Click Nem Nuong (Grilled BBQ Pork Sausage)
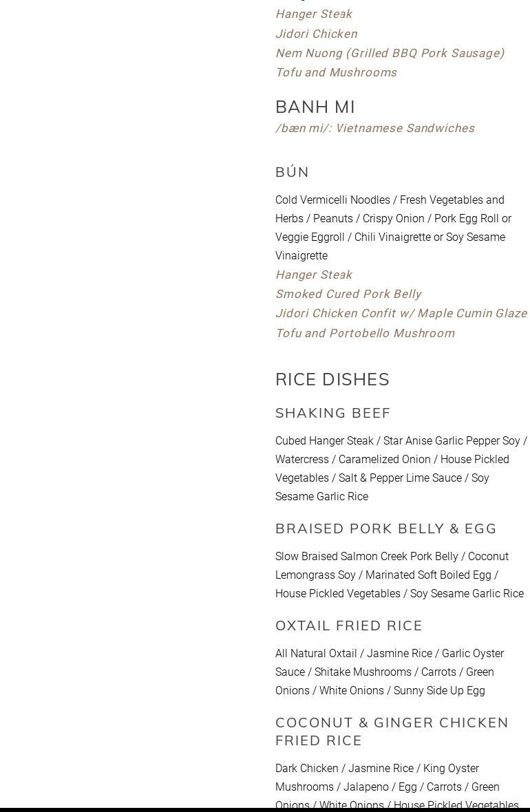530x812 pixels. click(390, 53)
